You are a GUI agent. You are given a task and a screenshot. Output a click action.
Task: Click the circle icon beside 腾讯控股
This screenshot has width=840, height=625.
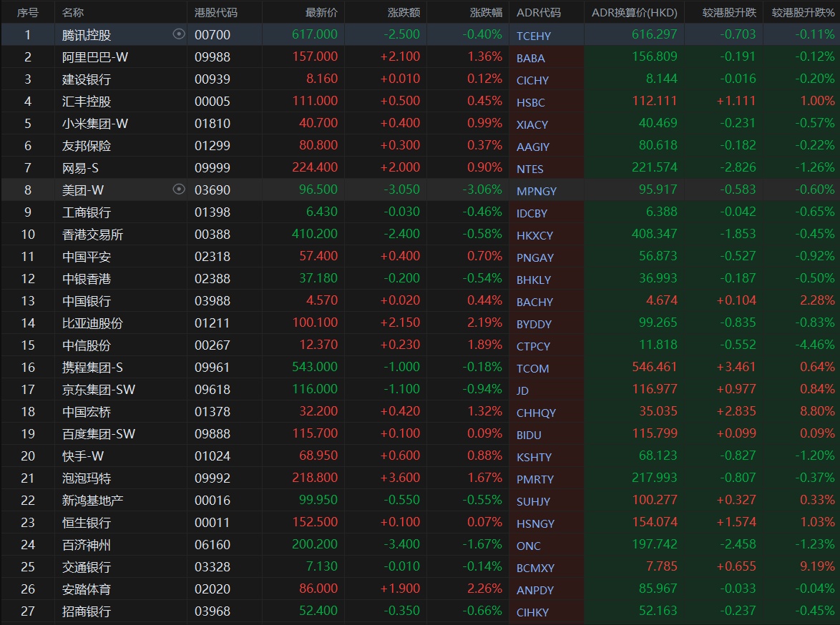(179, 34)
